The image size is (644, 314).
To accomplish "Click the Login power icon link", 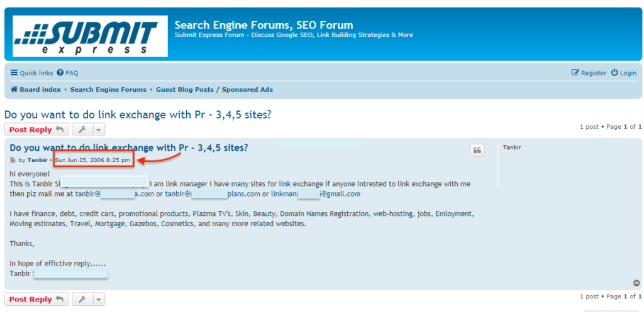I will coord(623,73).
